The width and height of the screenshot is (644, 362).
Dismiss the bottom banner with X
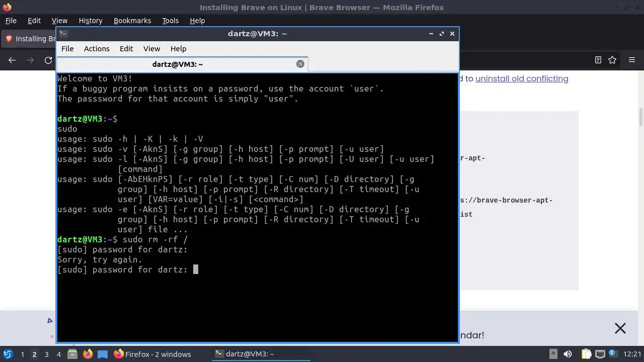620,328
